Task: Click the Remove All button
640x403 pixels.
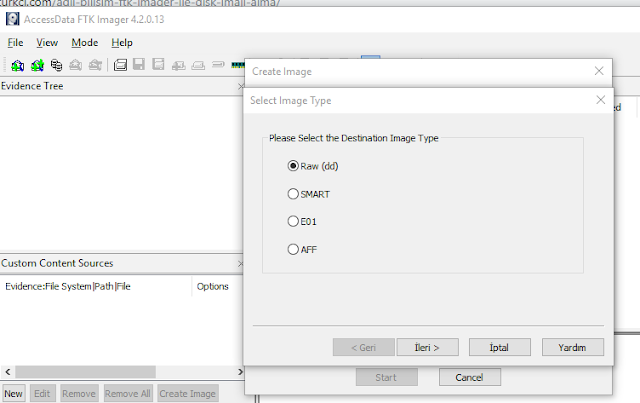Action: tap(128, 394)
